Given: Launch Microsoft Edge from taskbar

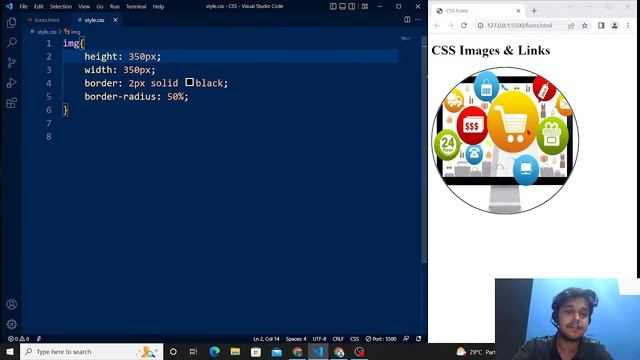Looking at the screenshot, I should point(214,351).
